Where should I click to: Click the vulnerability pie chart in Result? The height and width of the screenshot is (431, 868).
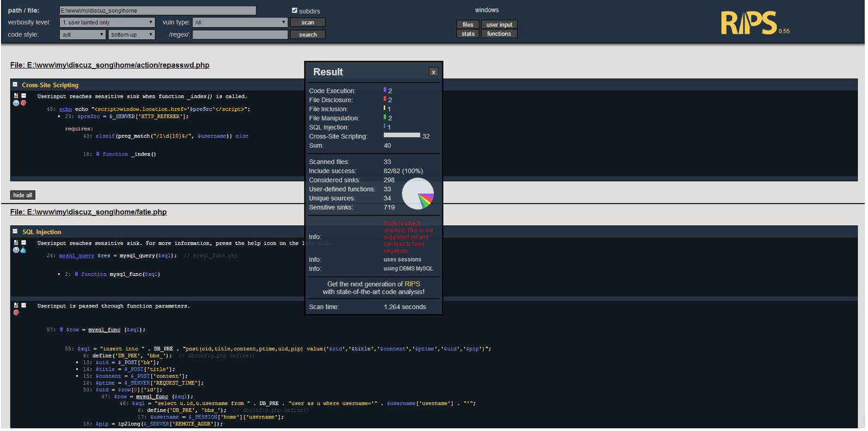(418, 194)
